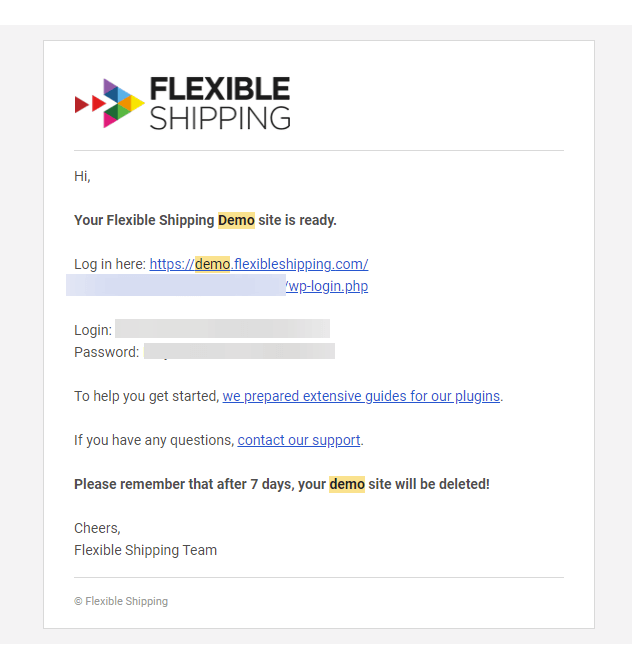
Task: Open the extensive guides for our plugins link
Action: 361,396
